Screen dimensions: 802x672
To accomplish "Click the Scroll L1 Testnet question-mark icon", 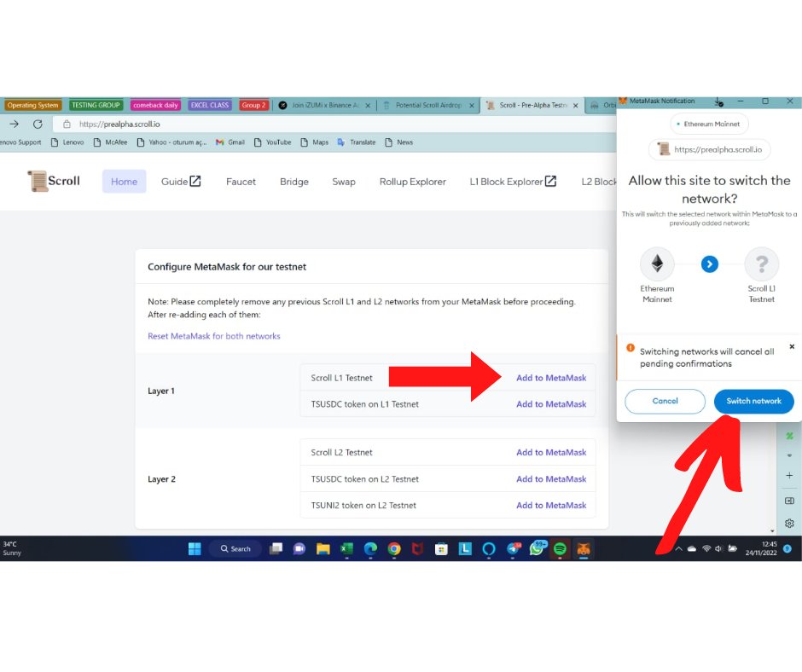I will click(762, 264).
